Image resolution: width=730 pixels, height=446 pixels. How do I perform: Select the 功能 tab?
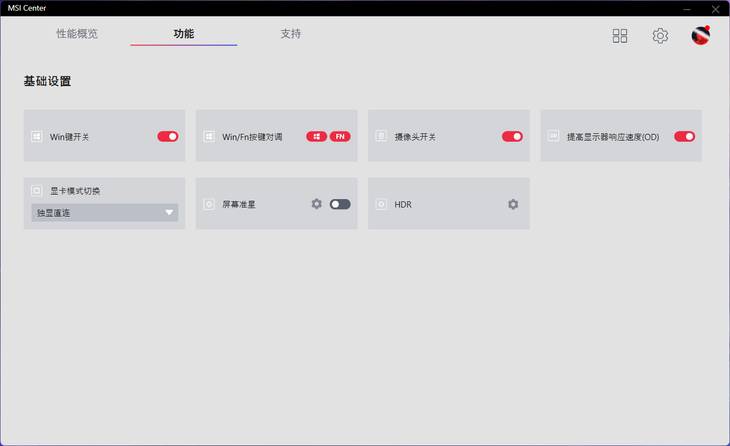183,34
